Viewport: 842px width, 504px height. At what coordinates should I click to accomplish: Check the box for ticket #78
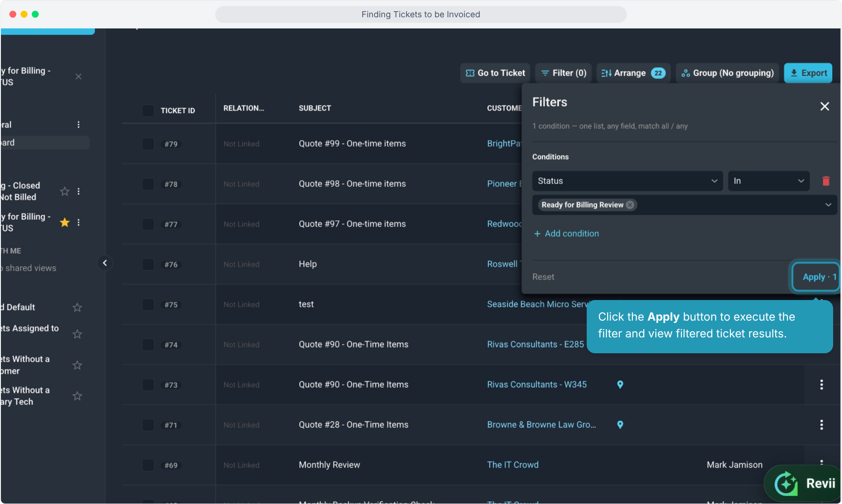[x=148, y=184]
